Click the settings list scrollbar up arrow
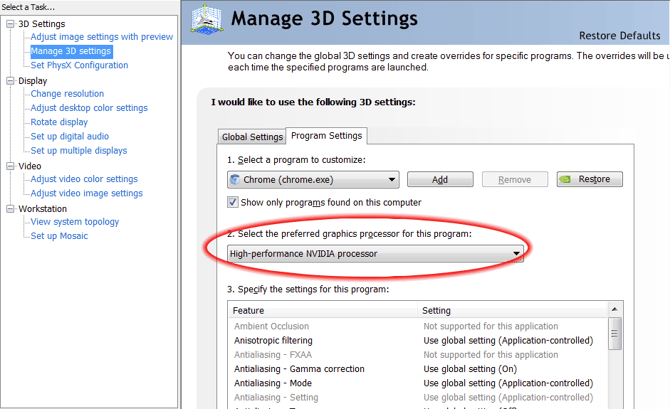The image size is (670, 409). click(x=616, y=311)
